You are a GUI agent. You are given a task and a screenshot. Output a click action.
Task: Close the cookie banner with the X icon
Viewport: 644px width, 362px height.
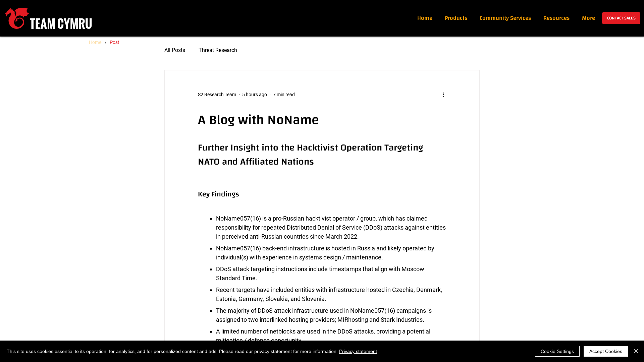pyautogui.click(x=636, y=351)
